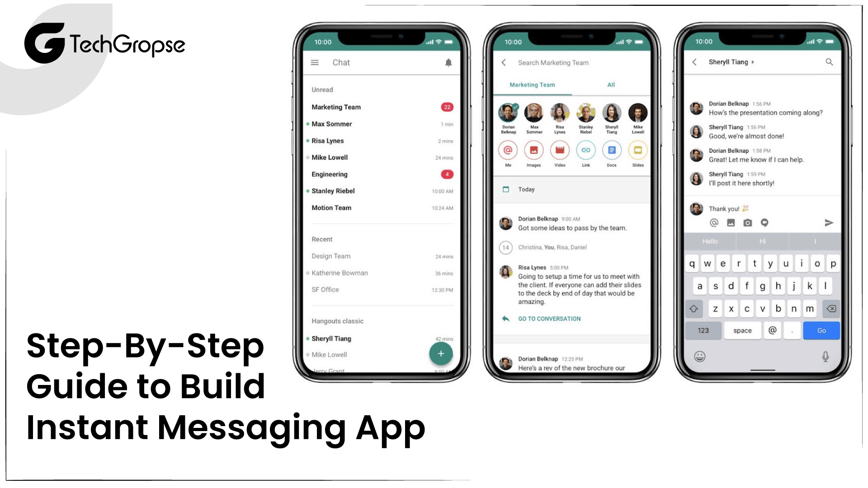The width and height of the screenshot is (868, 488).
Task: Switch to the All tab in group
Action: coord(610,84)
